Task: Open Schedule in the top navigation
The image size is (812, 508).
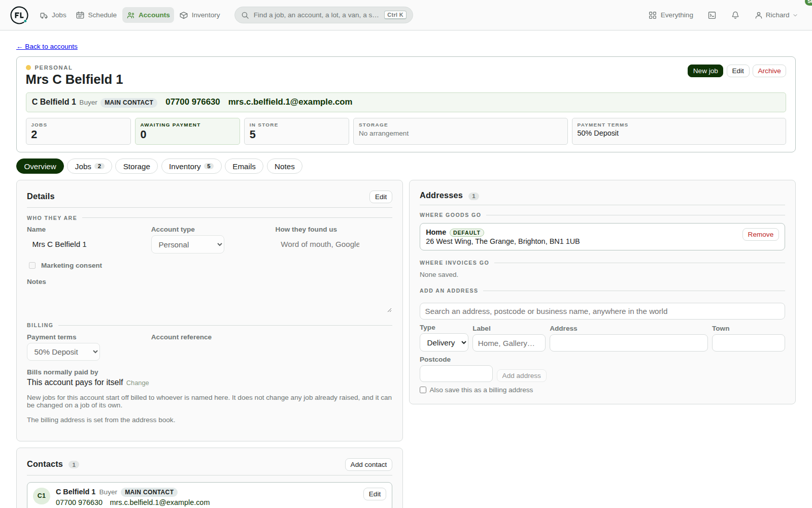Action: [96, 15]
